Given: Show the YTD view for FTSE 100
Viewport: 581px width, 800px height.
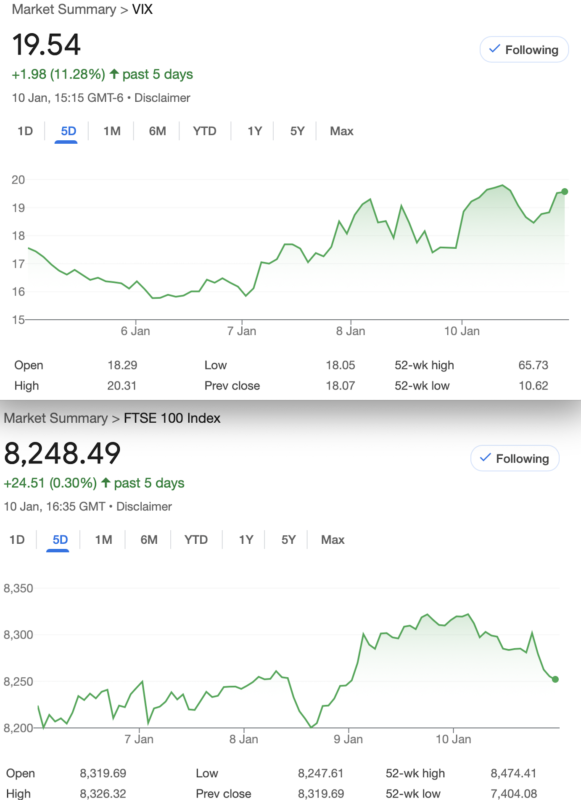Looking at the screenshot, I should tap(196, 540).
